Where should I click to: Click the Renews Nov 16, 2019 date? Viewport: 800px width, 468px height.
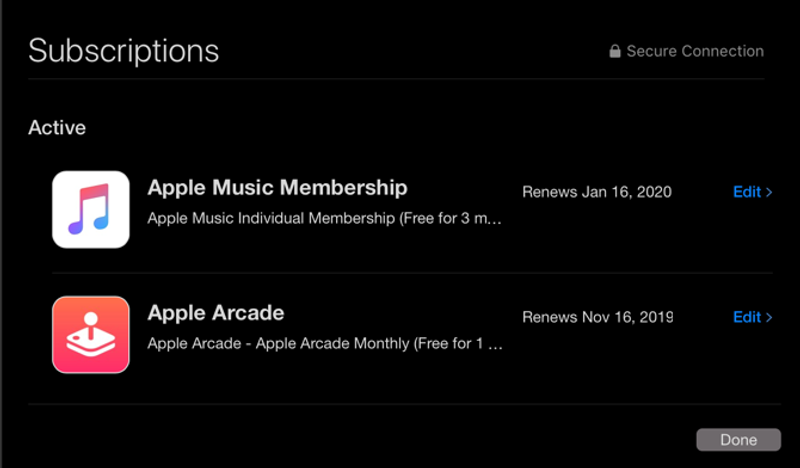point(597,317)
